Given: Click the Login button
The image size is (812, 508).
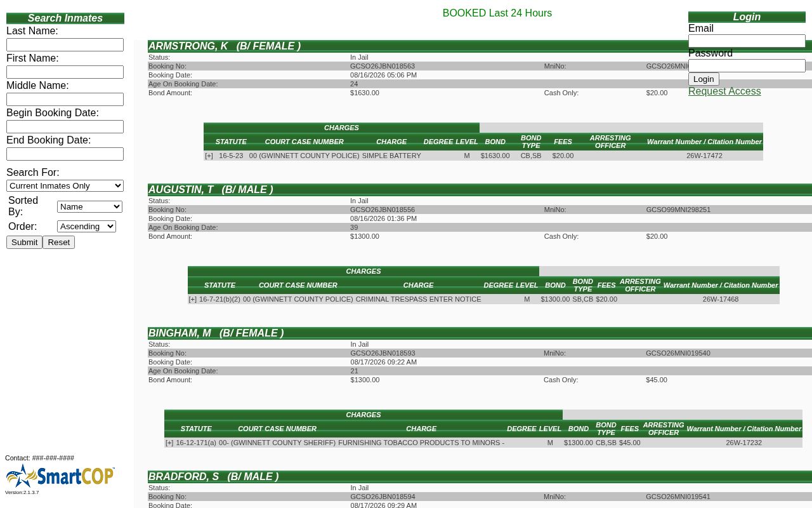Looking at the screenshot, I should [x=704, y=79].
